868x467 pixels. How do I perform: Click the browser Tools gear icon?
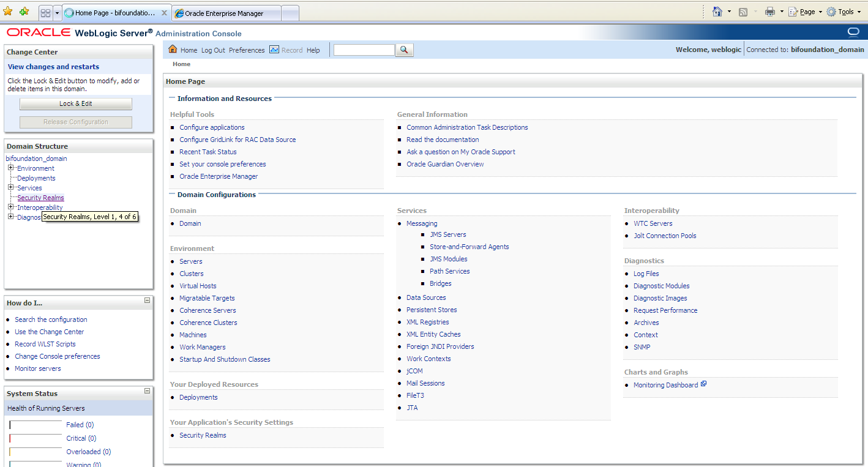point(831,12)
